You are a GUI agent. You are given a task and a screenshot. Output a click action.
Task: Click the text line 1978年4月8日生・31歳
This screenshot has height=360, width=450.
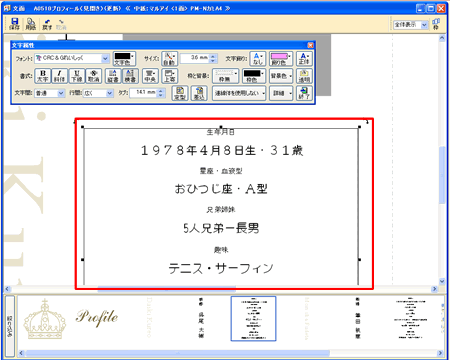(x=222, y=150)
